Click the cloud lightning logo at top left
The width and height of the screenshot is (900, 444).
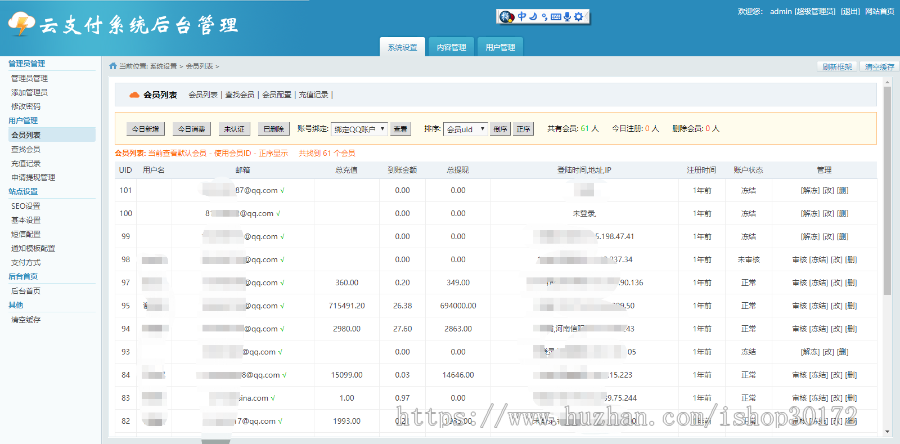coord(21,24)
